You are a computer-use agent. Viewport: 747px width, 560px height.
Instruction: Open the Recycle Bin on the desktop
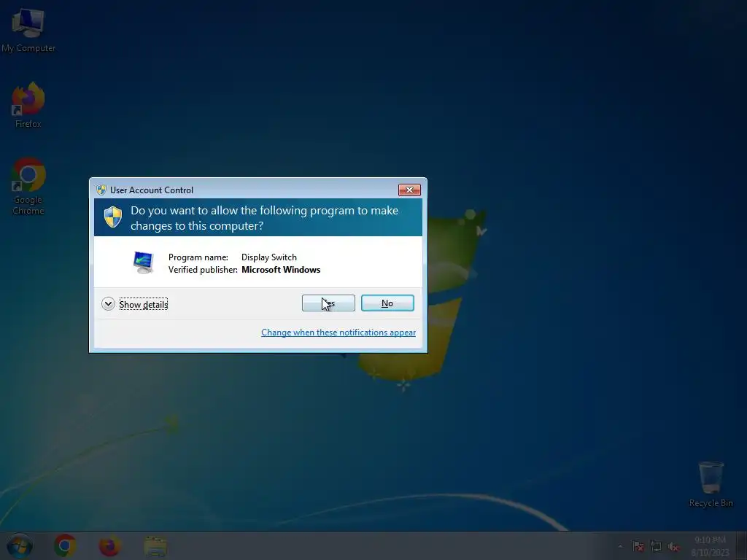(711, 484)
